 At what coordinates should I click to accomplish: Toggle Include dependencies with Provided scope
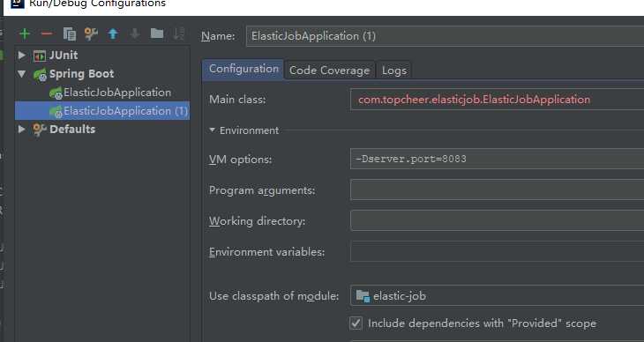coord(356,323)
